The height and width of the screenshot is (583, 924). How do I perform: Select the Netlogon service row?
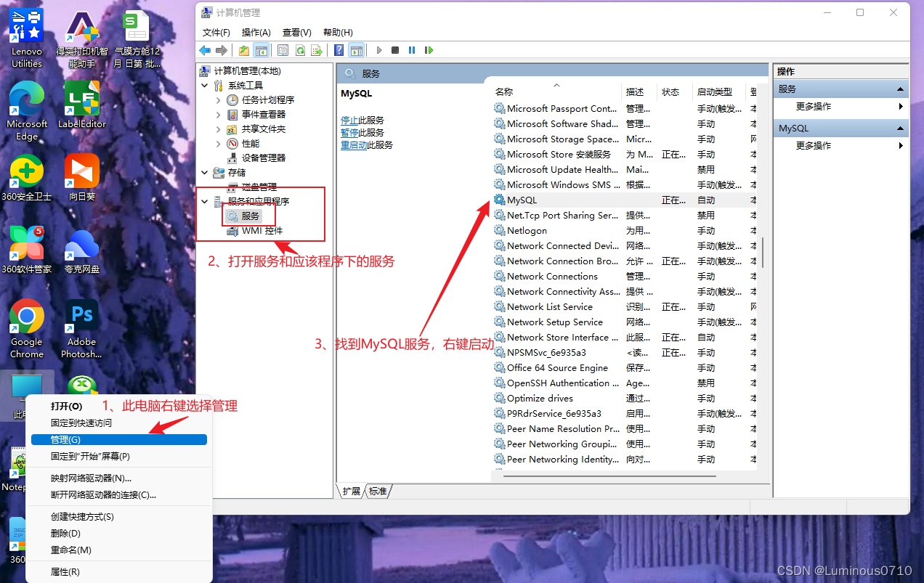pyautogui.click(x=625, y=230)
